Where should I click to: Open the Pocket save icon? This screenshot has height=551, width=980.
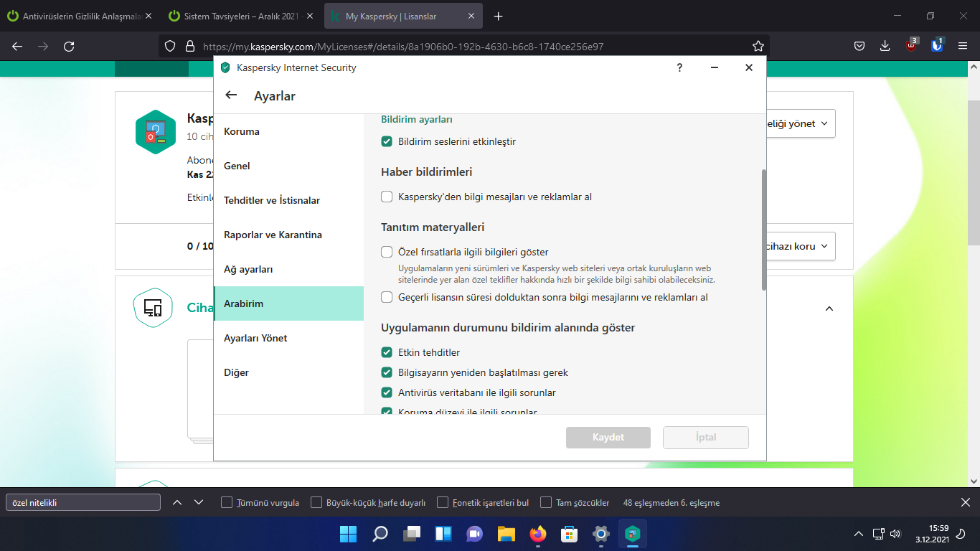point(859,46)
